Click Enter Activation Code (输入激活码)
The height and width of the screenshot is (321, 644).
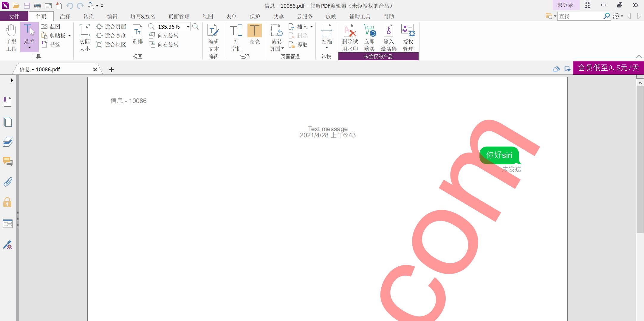pos(388,38)
